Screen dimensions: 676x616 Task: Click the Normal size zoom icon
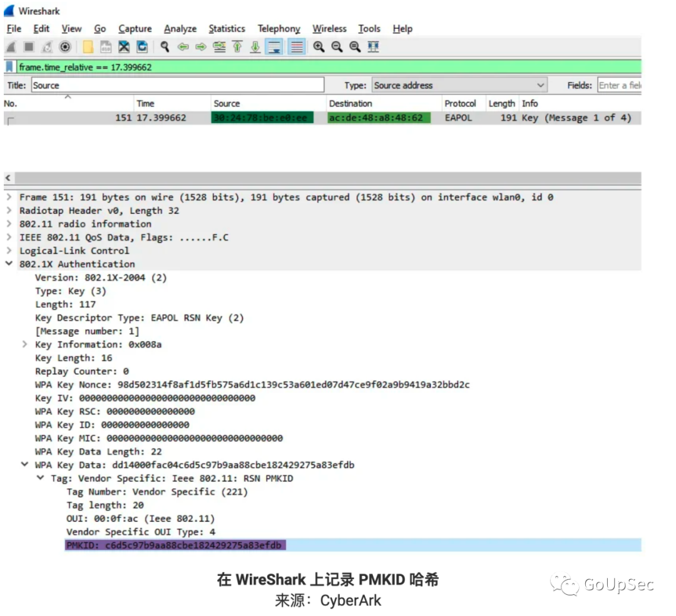coord(356,46)
